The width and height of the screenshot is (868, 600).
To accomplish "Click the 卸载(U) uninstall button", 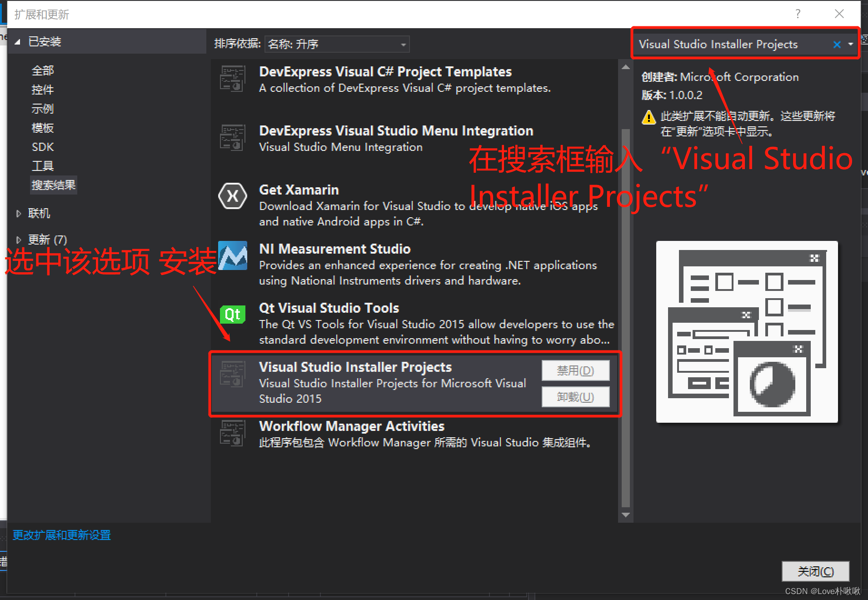I will click(575, 397).
